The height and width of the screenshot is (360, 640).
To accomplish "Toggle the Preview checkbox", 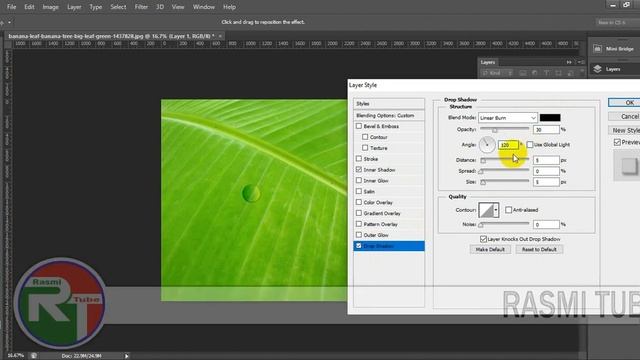I will 617,142.
